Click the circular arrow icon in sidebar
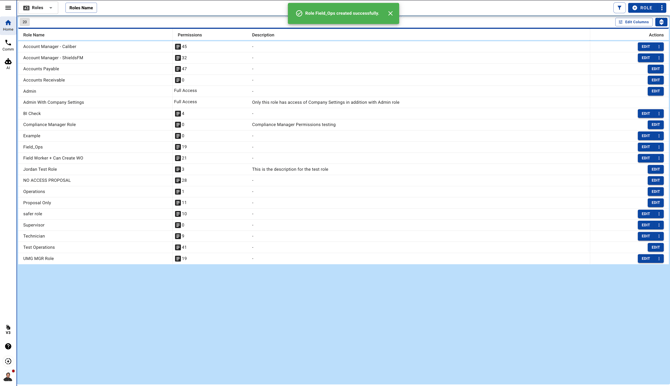This screenshot has height=386, width=670. [8, 361]
